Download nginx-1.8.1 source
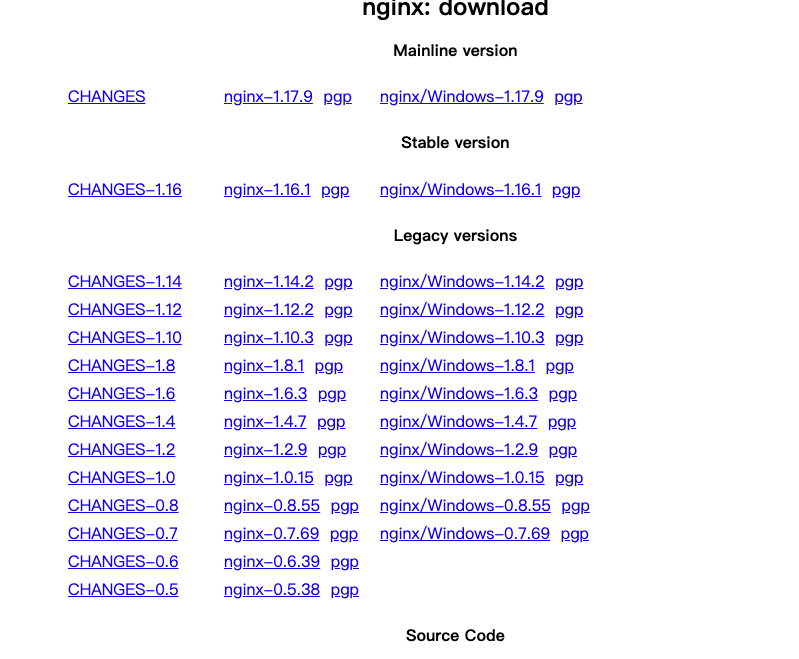 point(264,365)
